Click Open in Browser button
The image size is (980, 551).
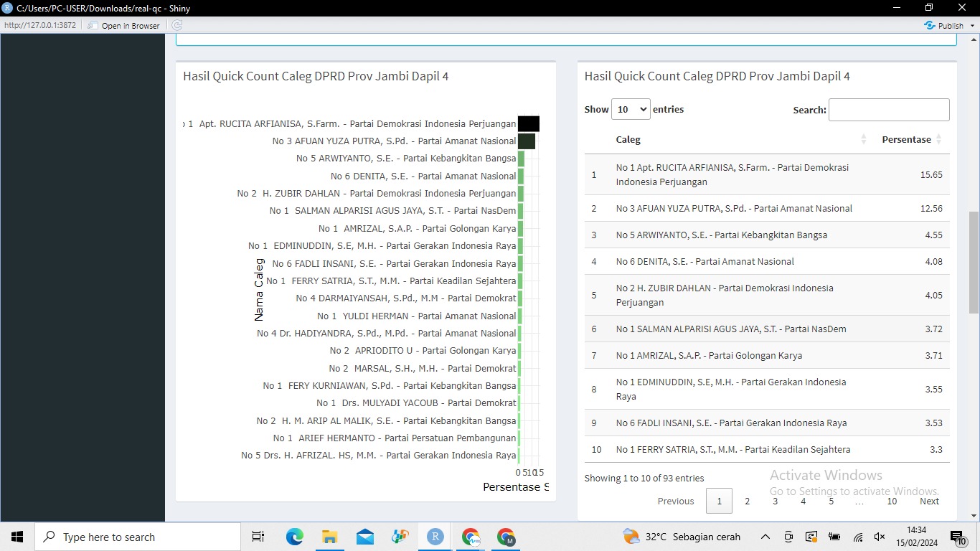[123, 25]
